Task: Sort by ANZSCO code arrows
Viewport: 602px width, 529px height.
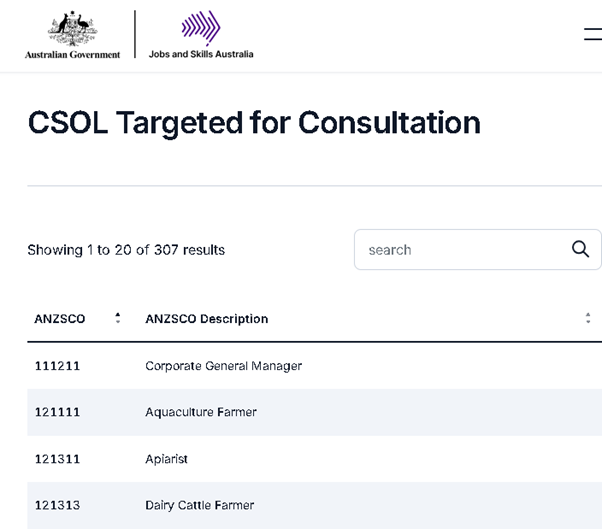Action: [118, 318]
